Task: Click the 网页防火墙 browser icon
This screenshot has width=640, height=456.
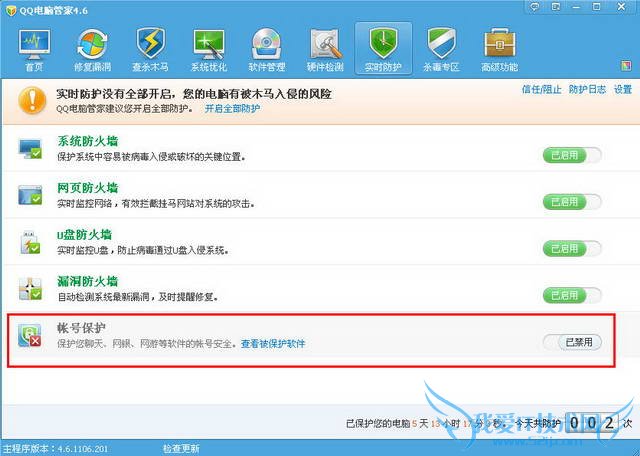Action: [x=30, y=195]
